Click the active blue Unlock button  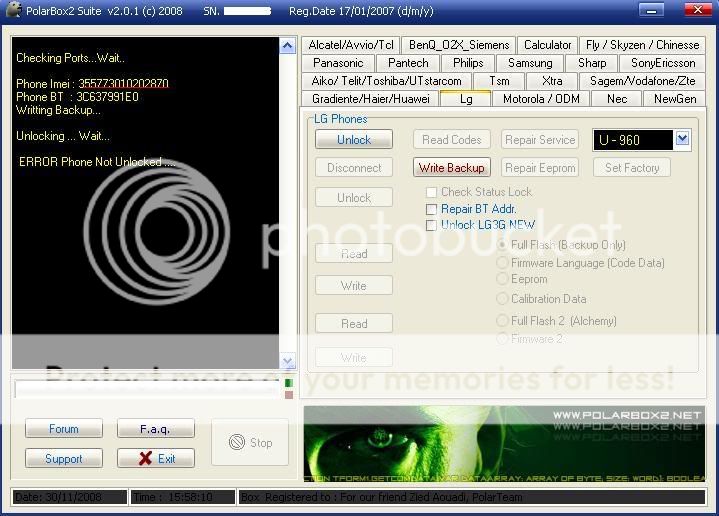pyautogui.click(x=354, y=139)
